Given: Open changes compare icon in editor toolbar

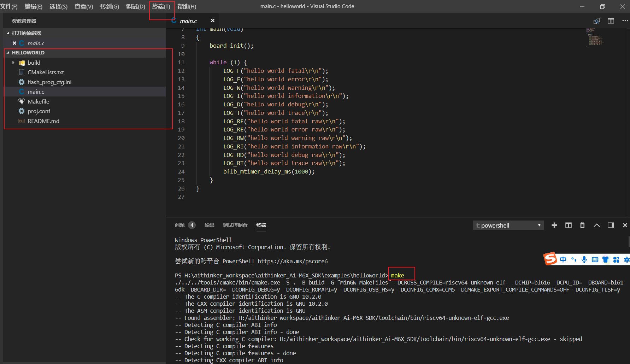Looking at the screenshot, I should 597,21.
